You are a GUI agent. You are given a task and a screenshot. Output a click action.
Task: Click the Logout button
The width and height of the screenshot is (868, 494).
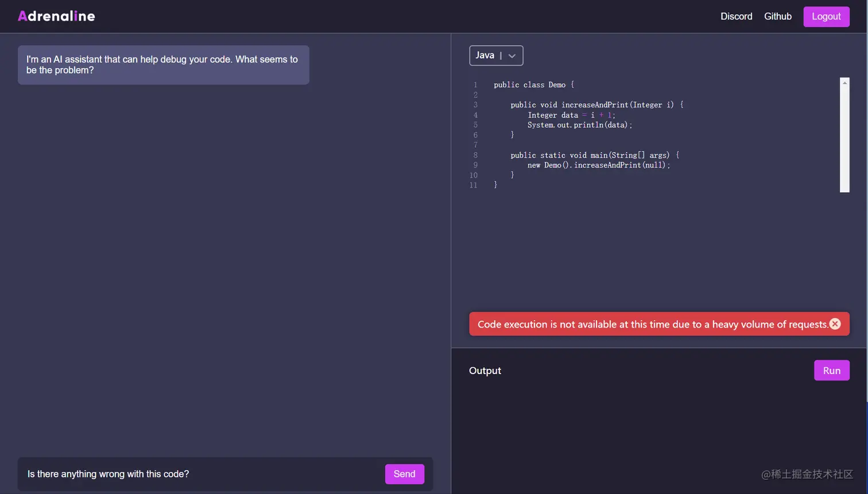(826, 16)
